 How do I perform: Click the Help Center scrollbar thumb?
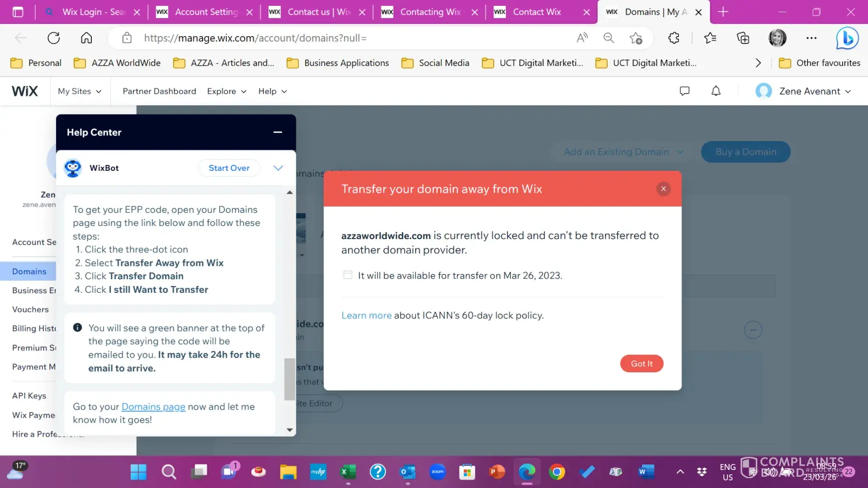(289, 379)
